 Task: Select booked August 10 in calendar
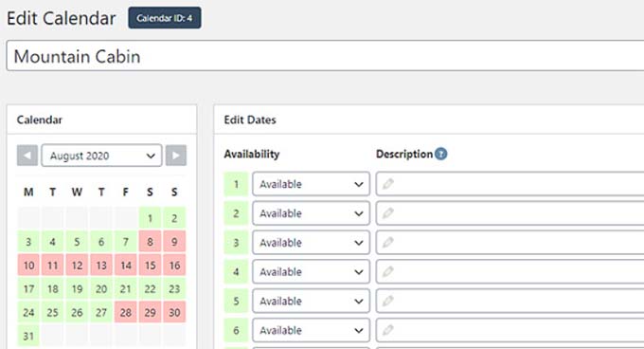coord(28,266)
